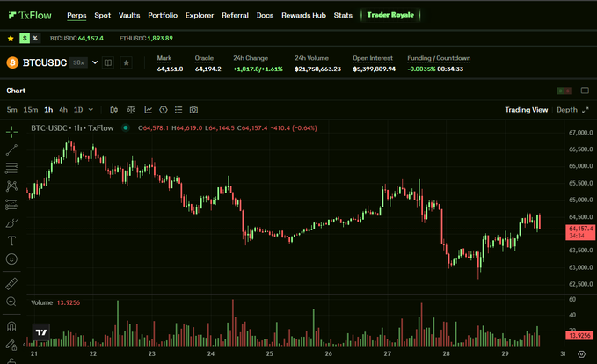This screenshot has width=597, height=364.
Task: Open the Vaults page
Action: pos(129,15)
